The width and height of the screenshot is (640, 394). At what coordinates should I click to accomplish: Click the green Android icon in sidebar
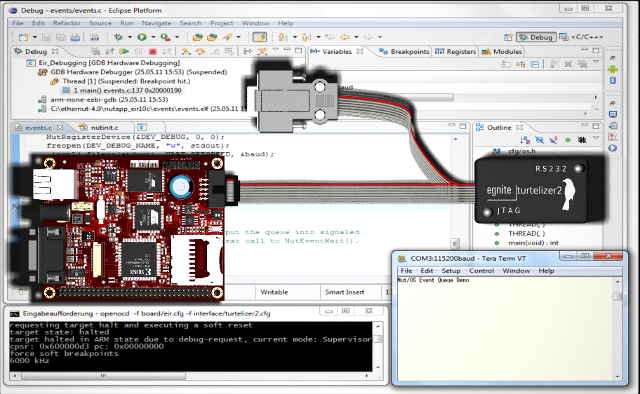tap(613, 69)
